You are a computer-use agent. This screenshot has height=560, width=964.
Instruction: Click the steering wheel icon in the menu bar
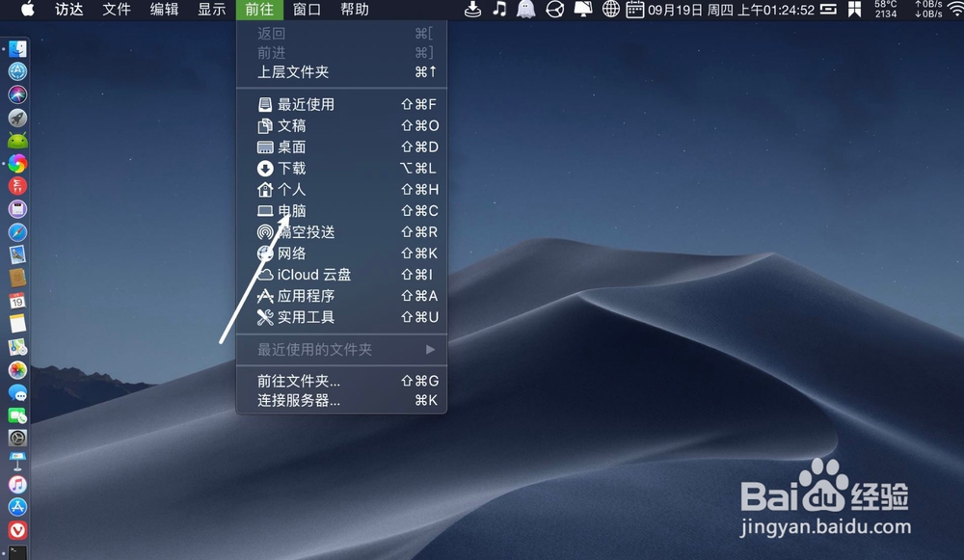(555, 10)
